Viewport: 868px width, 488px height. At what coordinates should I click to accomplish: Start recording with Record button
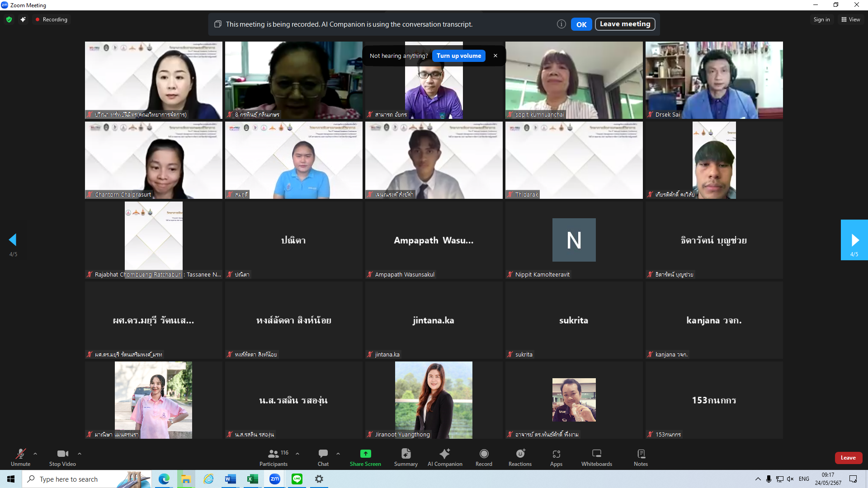click(x=484, y=454)
